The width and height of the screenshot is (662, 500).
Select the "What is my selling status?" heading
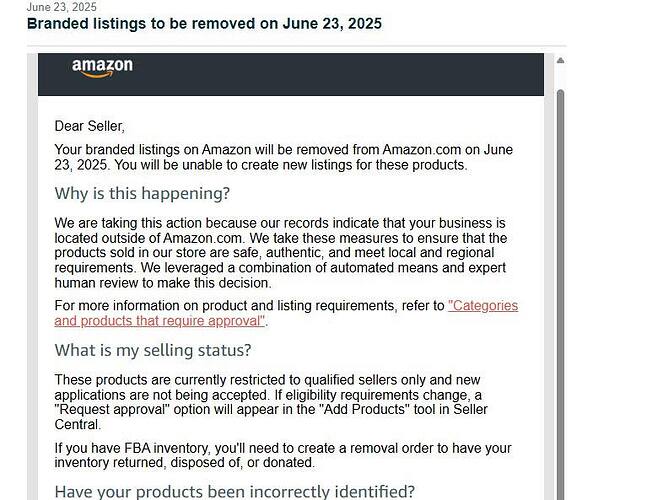point(153,350)
